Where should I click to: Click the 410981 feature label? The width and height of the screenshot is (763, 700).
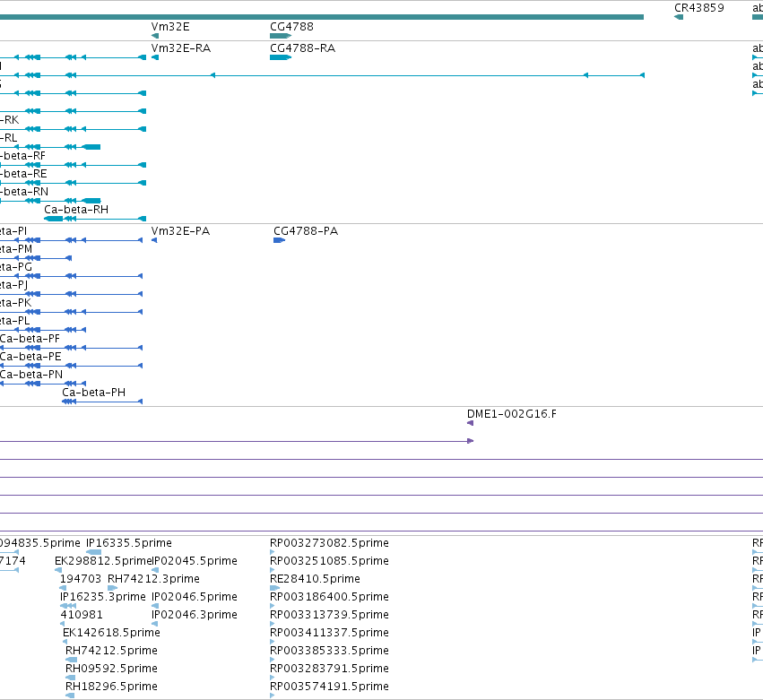coord(82,615)
